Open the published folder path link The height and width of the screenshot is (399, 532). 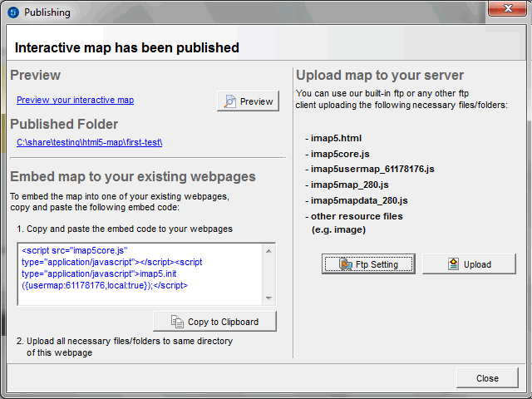[89, 142]
